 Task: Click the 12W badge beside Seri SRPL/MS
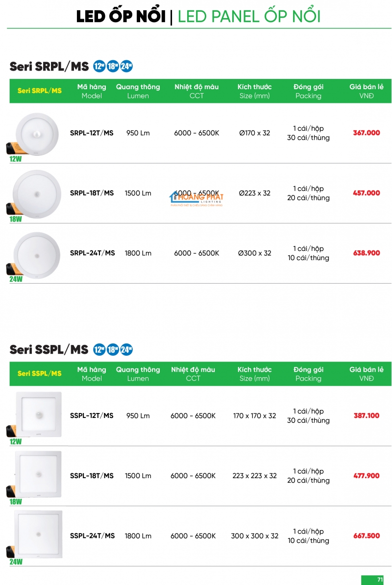99,66
